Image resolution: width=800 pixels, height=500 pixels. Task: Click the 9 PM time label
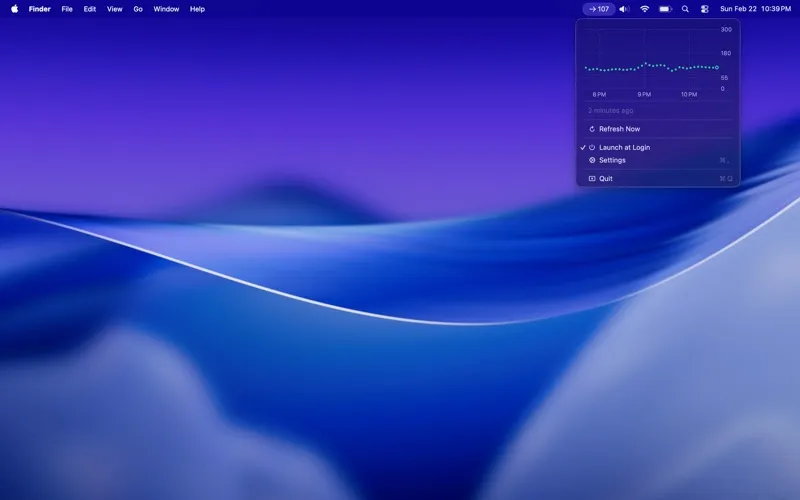click(x=644, y=94)
